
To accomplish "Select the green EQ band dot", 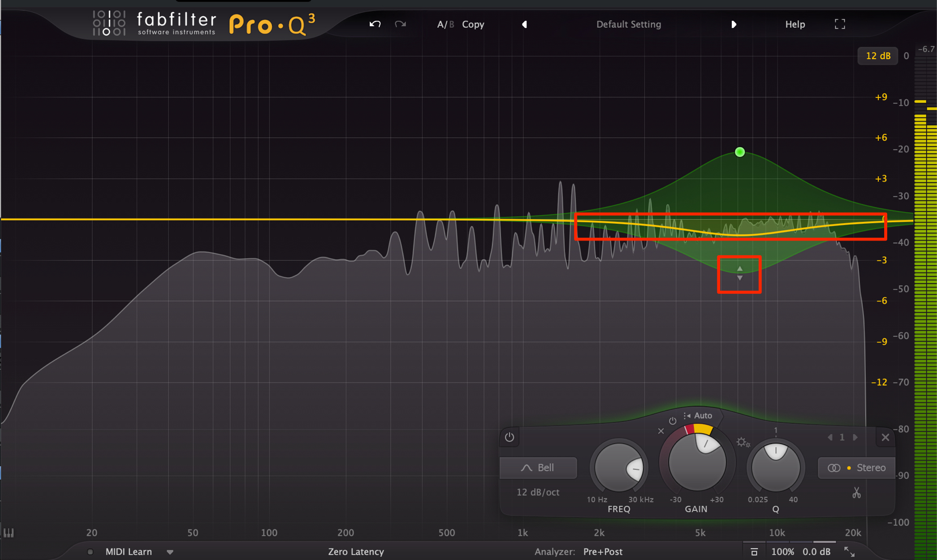I will point(740,152).
